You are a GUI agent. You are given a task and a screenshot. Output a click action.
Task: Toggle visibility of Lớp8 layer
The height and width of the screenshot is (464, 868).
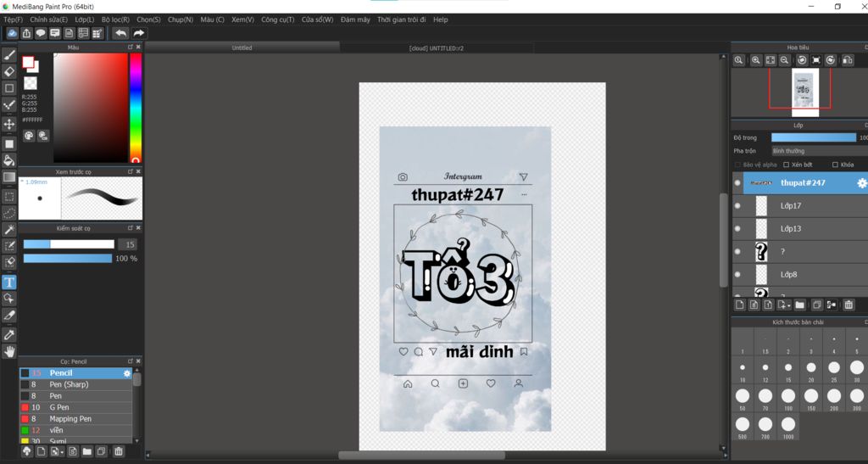737,275
